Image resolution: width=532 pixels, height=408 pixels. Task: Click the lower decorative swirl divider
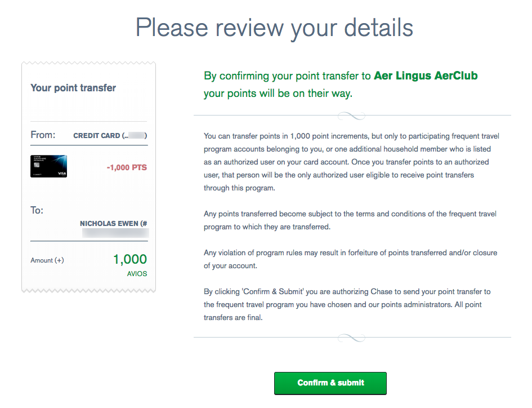pyautogui.click(x=351, y=338)
